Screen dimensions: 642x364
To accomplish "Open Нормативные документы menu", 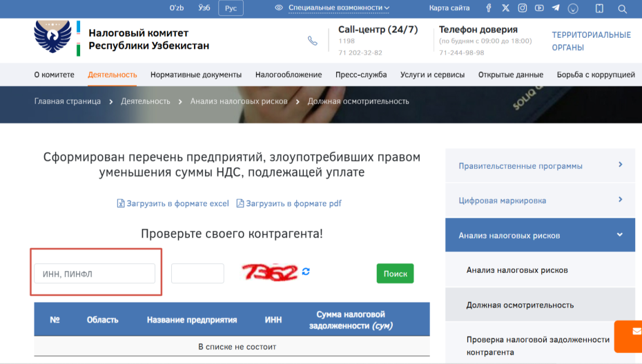I will coord(196,74).
